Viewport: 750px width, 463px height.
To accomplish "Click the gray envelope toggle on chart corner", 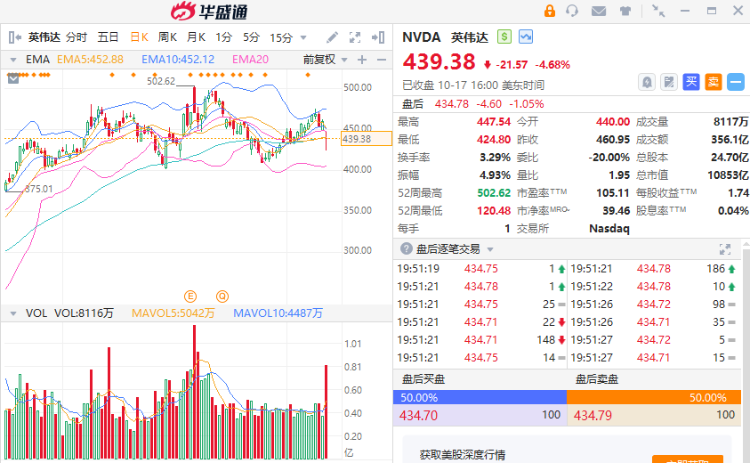I will click(13, 78).
